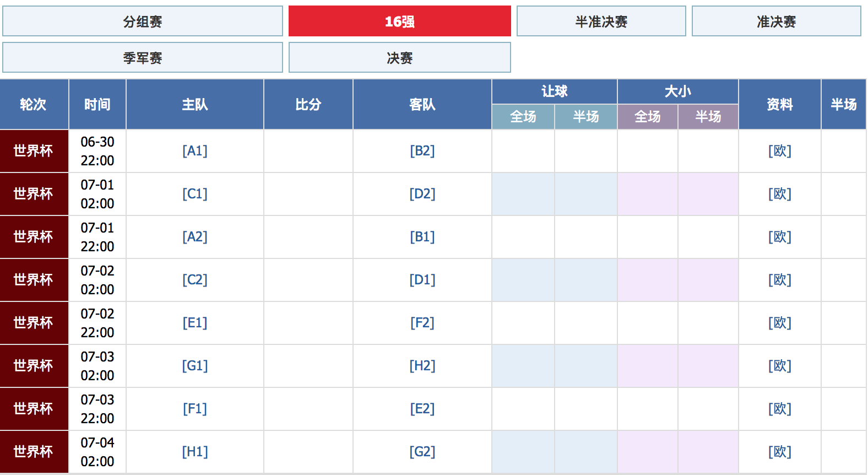Viewport: 868px width, 475px height.
Task: Switch to the 季军赛 tab
Action: pyautogui.click(x=143, y=57)
